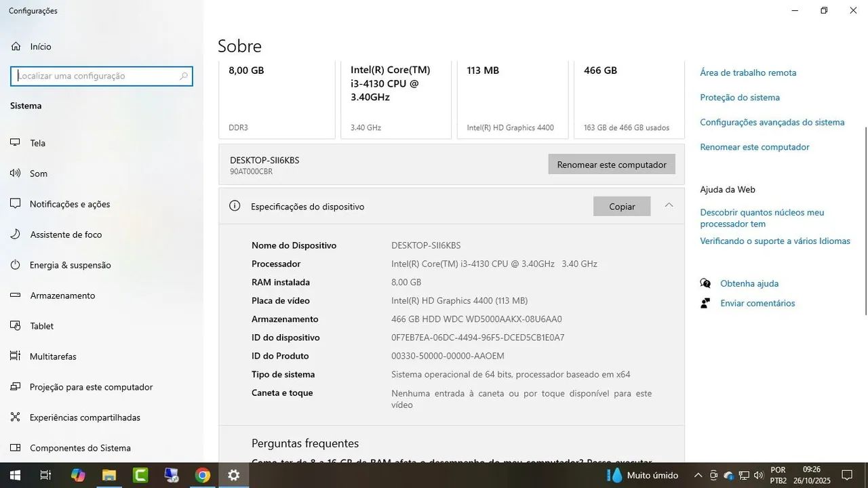Go to Início in the sidebar

point(39,46)
